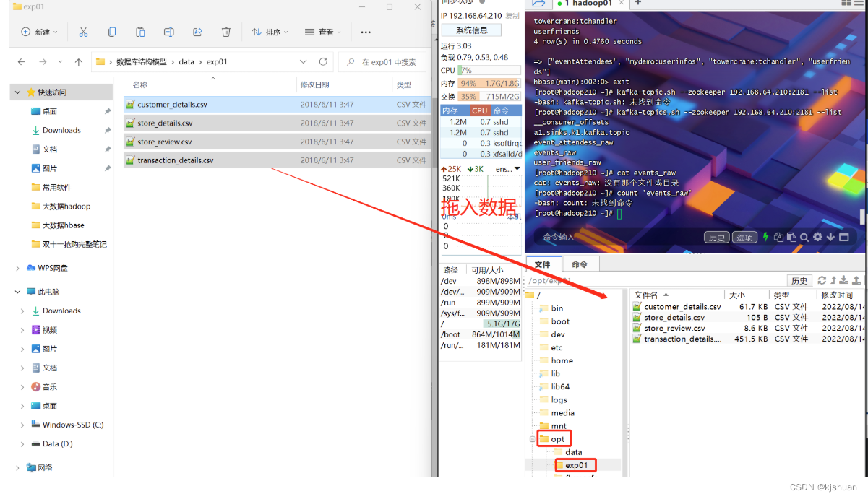Click the search box 在 exp01 中搜索
Viewport: 868px width, 499px height.
tap(381, 62)
